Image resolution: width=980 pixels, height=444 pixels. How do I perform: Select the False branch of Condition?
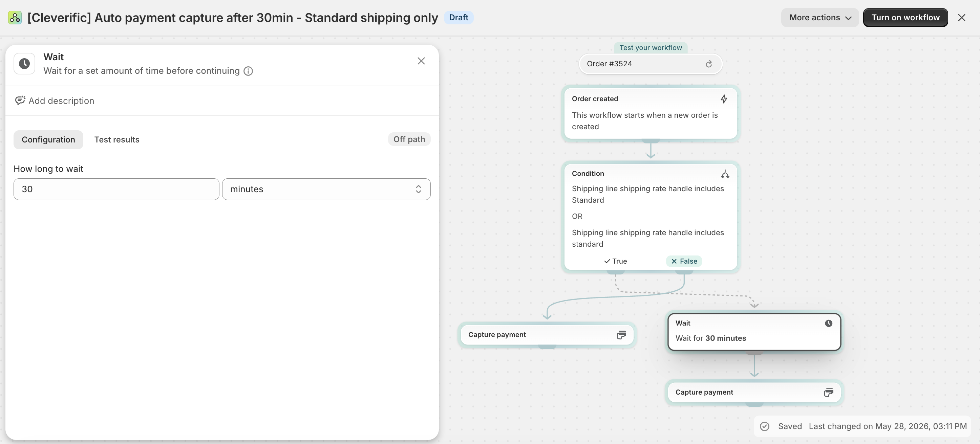pos(684,261)
